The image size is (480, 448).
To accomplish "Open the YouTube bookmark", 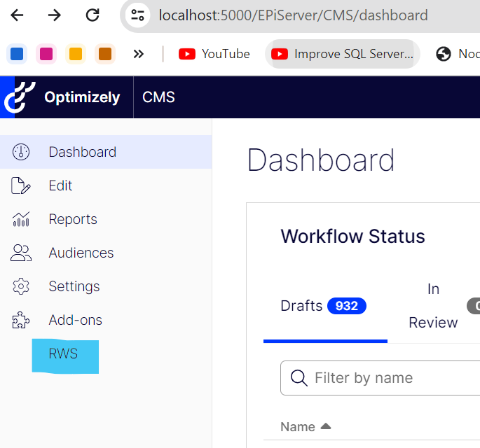I will pos(214,54).
